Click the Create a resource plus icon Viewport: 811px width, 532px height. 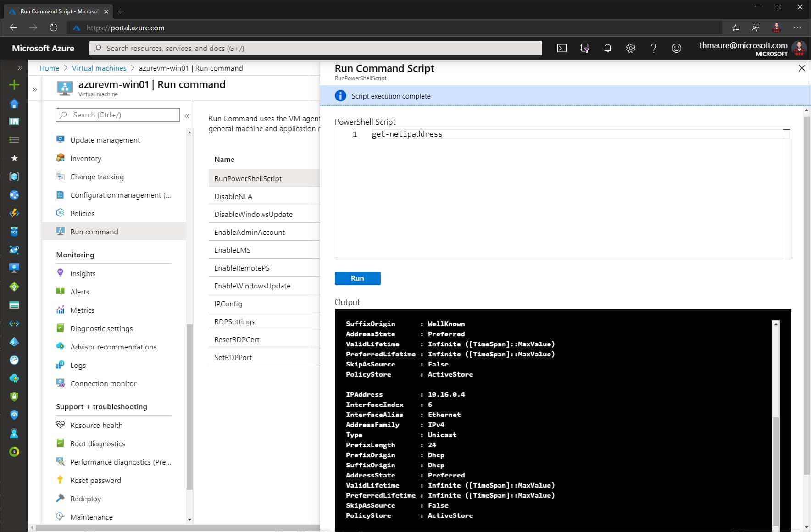tap(14, 85)
